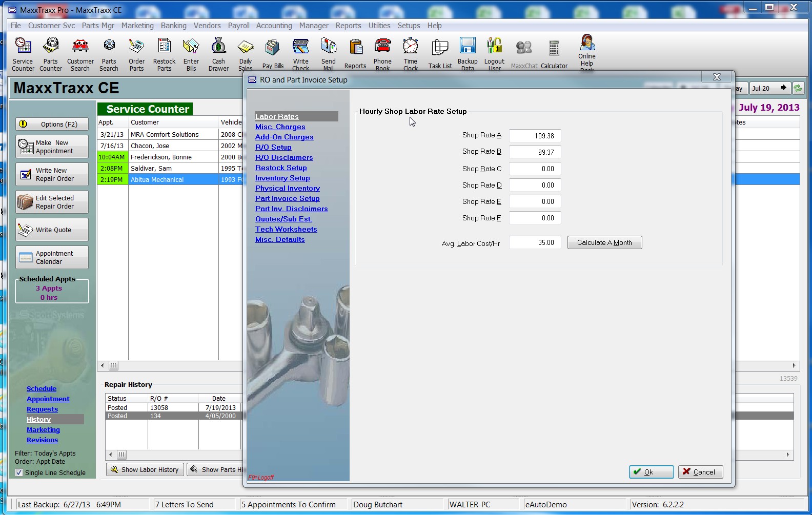This screenshot has height=515, width=812.
Task: Click the Time Clock icon
Action: 411,54
